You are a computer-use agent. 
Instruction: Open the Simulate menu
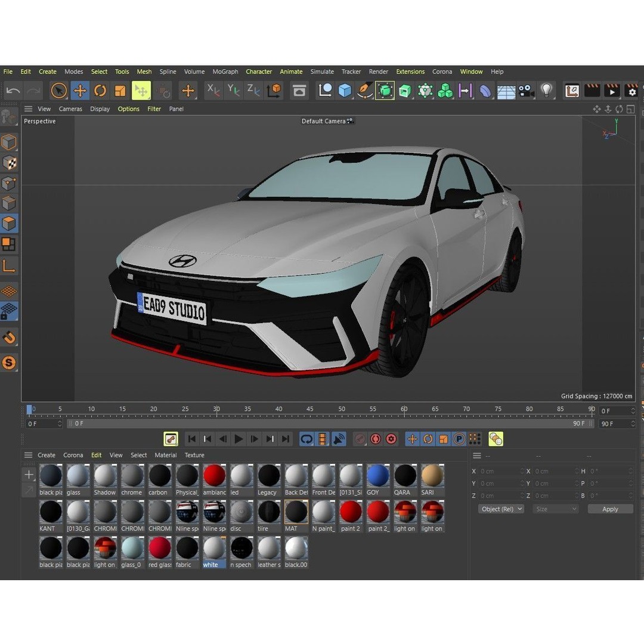(322, 72)
